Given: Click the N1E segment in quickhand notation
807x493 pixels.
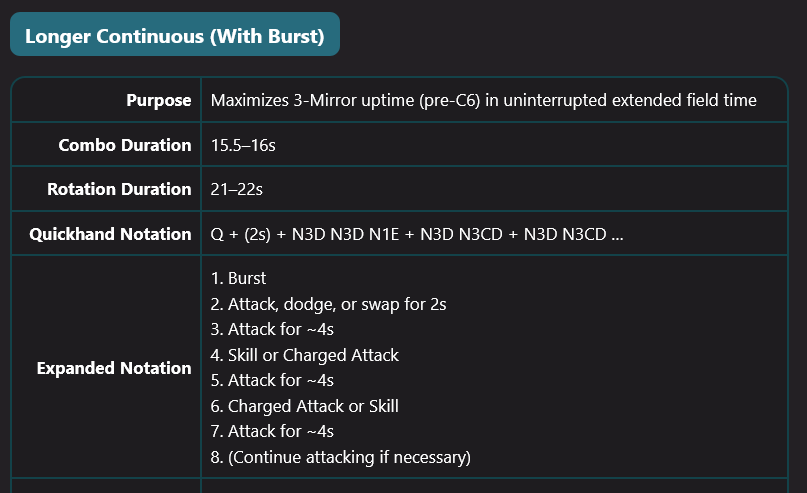Looking at the screenshot, I should 384,234.
